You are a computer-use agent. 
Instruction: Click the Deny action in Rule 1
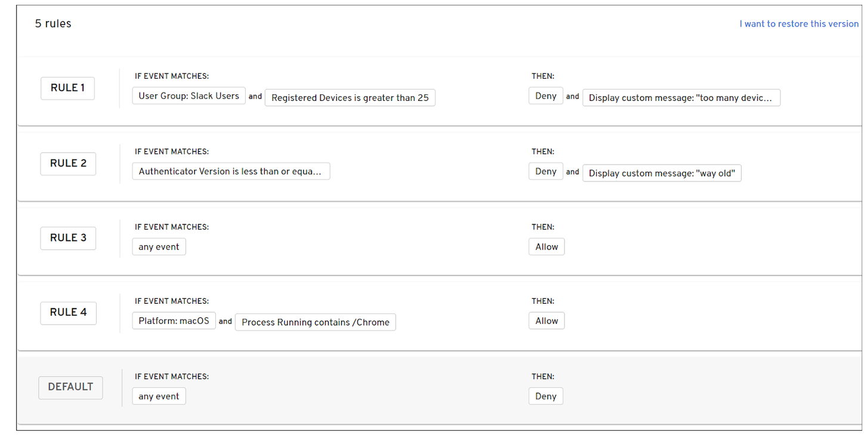tap(545, 96)
